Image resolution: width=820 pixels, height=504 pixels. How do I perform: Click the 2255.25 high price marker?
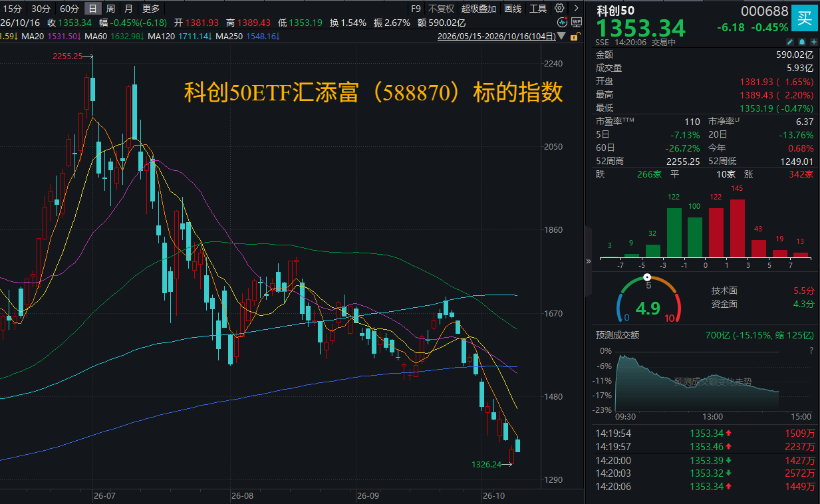[67, 57]
